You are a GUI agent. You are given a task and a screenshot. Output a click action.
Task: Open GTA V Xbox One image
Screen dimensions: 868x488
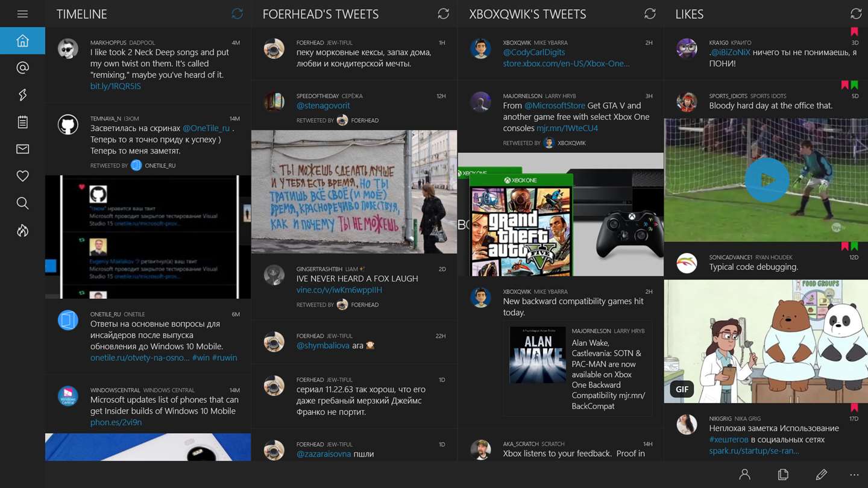561,214
